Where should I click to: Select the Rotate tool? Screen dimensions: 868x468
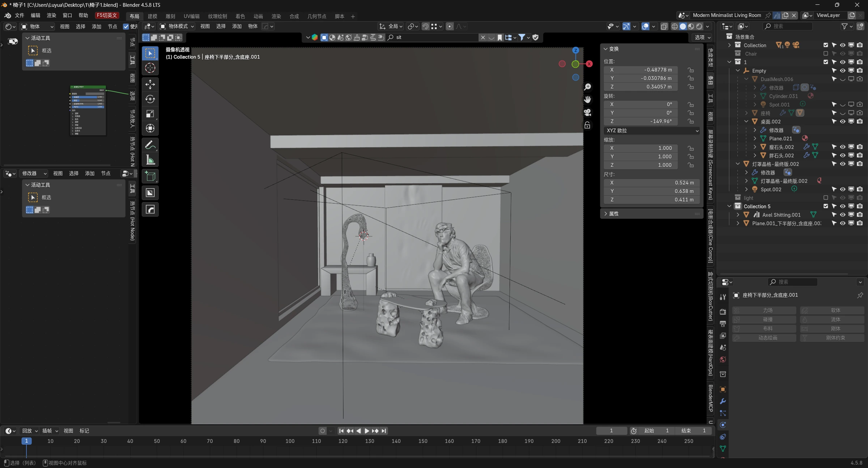pyautogui.click(x=150, y=99)
